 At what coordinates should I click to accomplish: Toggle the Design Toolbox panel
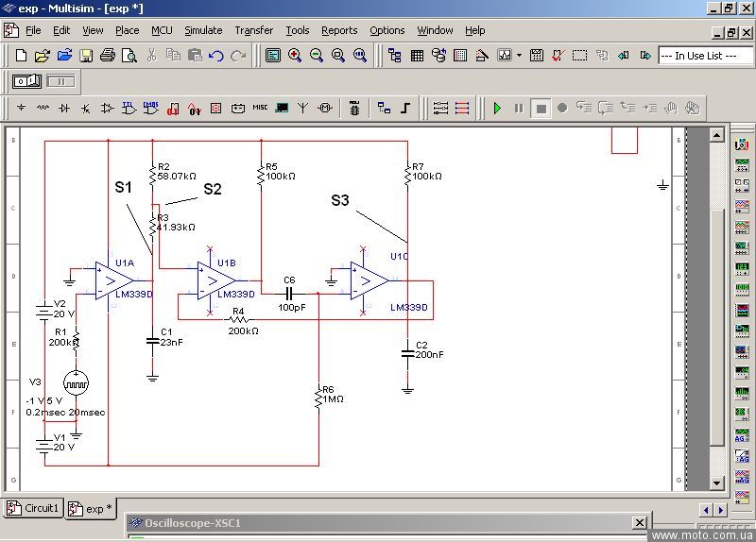pos(394,56)
